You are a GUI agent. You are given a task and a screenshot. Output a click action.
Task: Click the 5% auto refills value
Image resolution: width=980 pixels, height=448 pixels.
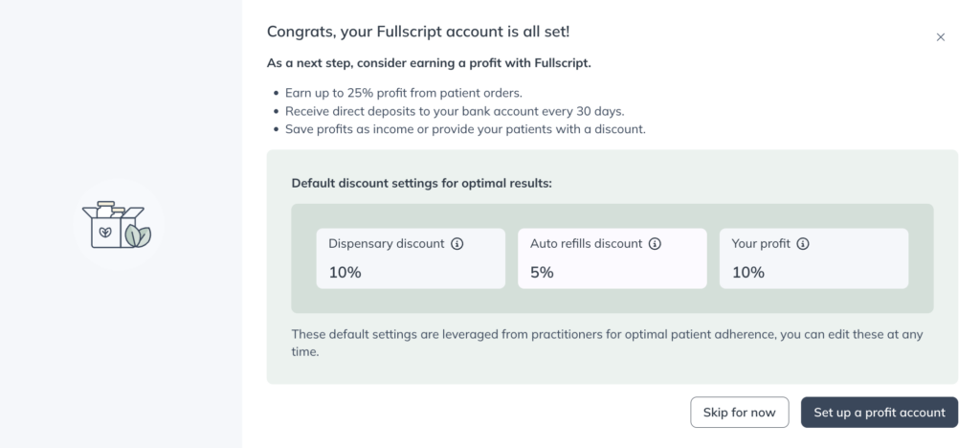coord(542,273)
